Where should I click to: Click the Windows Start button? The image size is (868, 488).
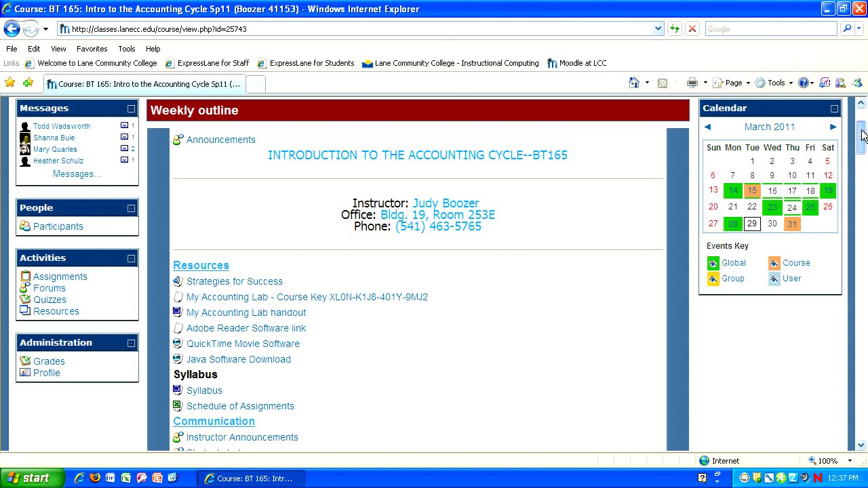tap(32, 478)
